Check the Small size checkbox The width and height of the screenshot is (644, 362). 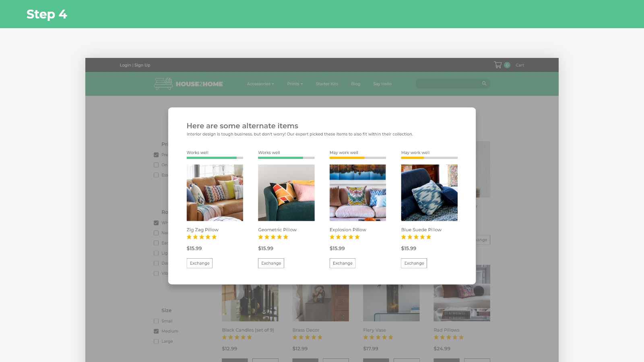tap(156, 321)
